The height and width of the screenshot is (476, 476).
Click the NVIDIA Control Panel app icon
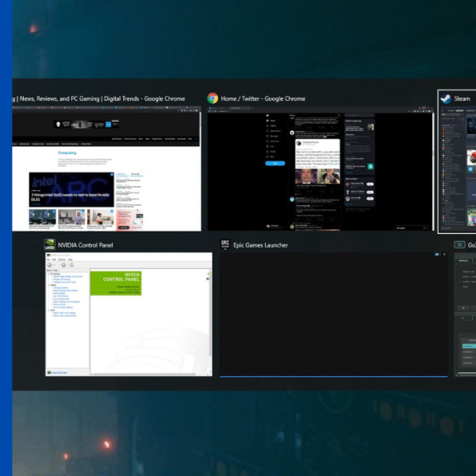50,245
